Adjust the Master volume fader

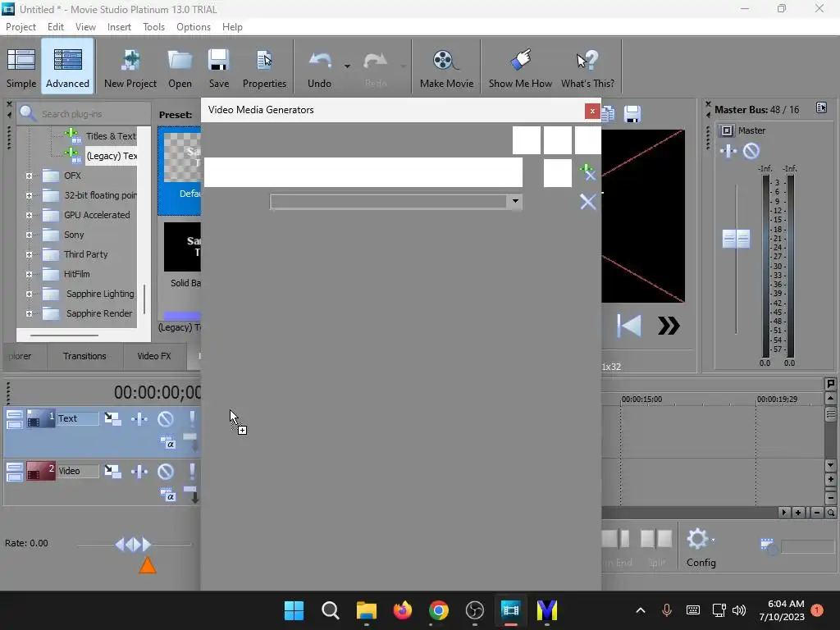736,239
